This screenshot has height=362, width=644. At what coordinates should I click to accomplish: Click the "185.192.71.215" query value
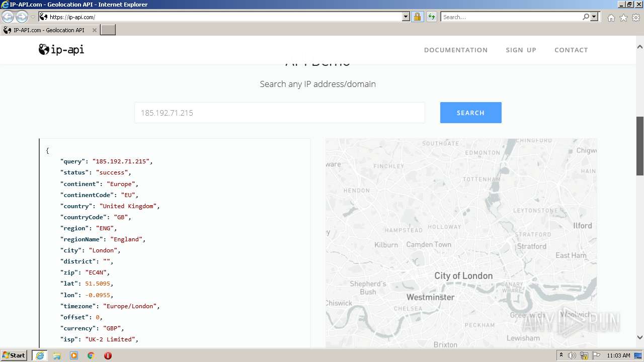pyautogui.click(x=121, y=161)
